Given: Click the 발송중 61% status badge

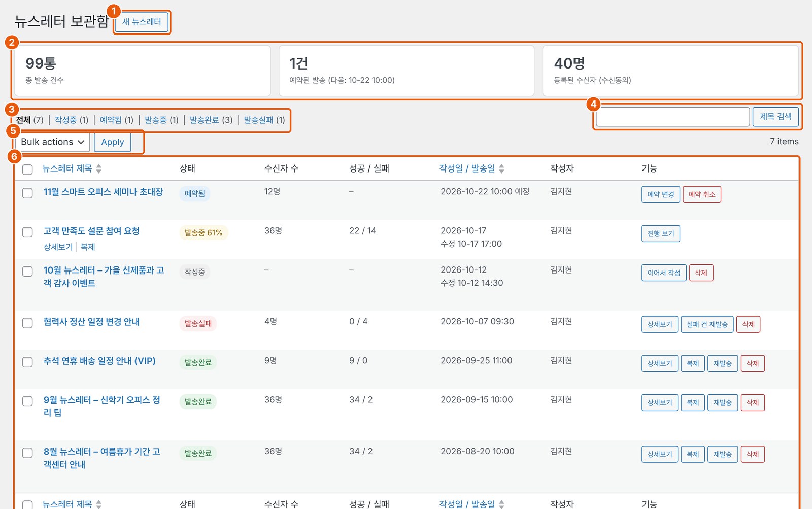Looking at the screenshot, I should 204,233.
